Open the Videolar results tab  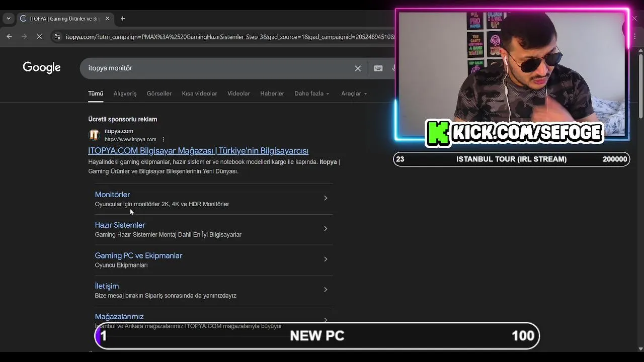pyautogui.click(x=238, y=94)
